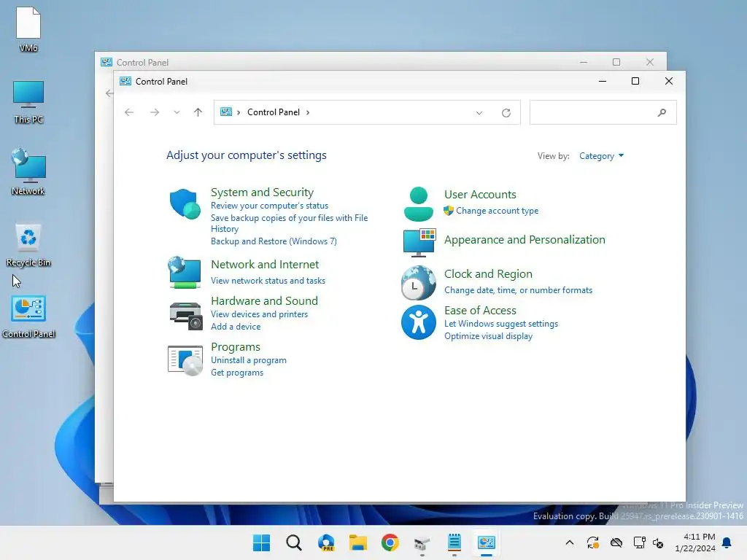Click View network status and tasks

268,281
